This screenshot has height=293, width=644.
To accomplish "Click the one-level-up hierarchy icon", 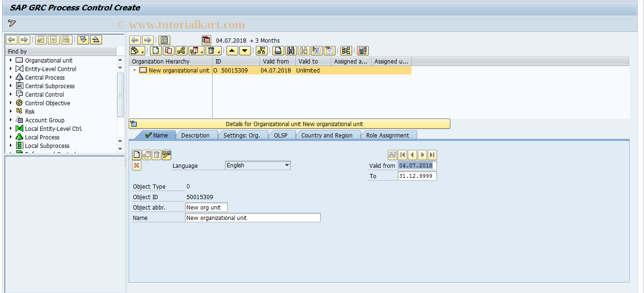I will (261, 51).
